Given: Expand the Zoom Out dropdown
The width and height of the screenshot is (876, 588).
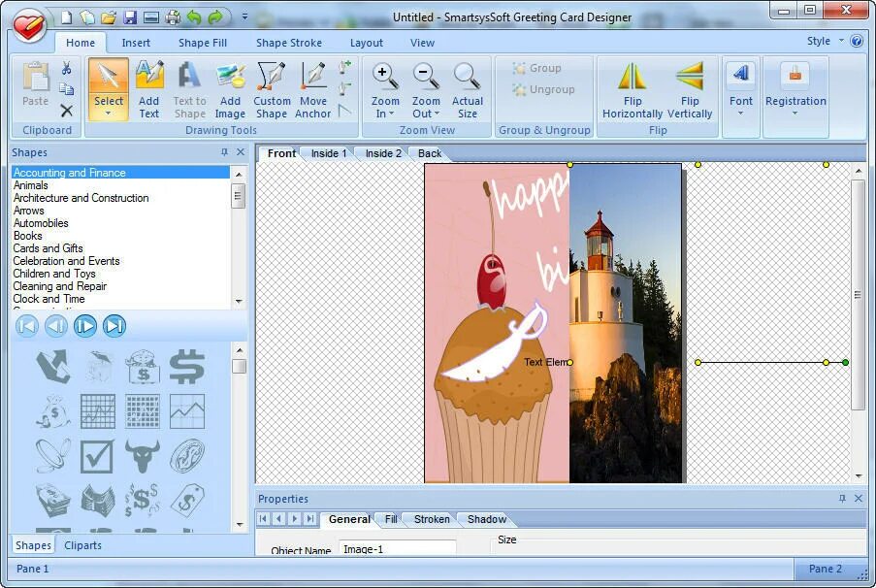Looking at the screenshot, I should (437, 114).
